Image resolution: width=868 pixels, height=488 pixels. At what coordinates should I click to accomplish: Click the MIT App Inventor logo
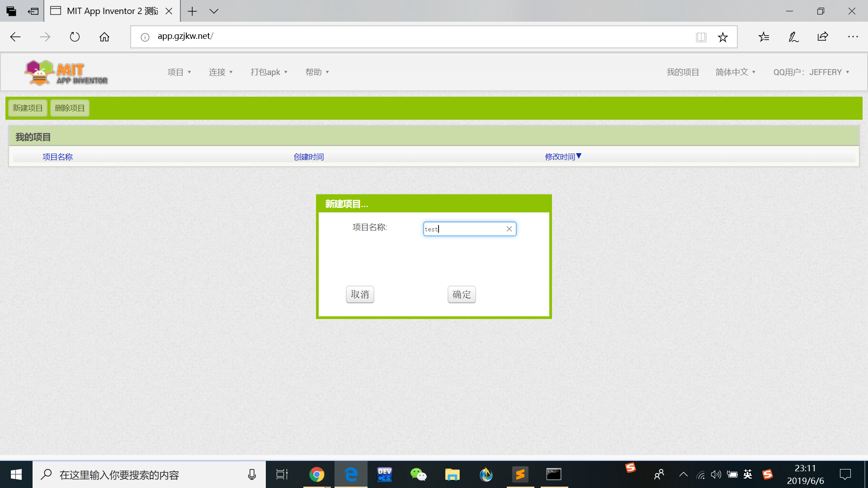tap(66, 73)
